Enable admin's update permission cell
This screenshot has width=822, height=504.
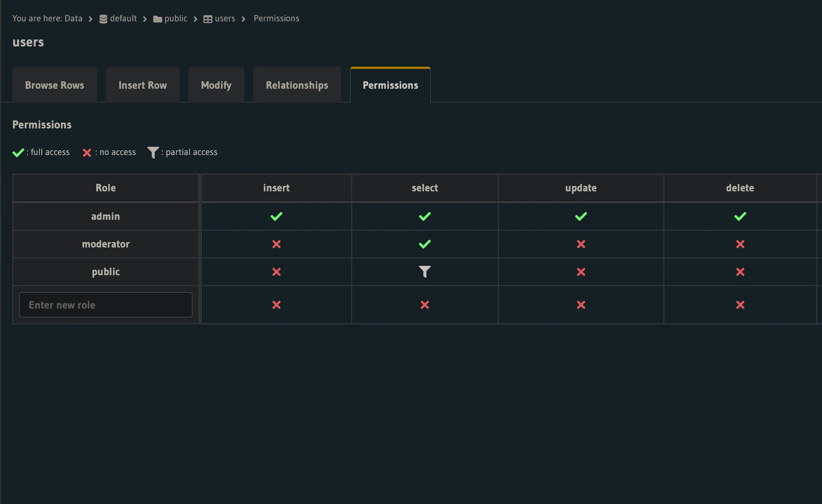pyautogui.click(x=580, y=216)
